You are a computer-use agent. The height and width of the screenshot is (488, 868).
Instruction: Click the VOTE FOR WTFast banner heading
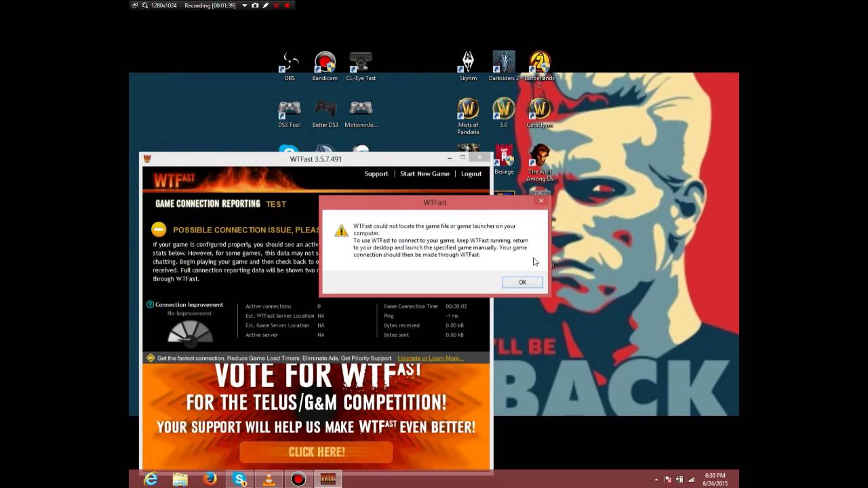pyautogui.click(x=317, y=375)
